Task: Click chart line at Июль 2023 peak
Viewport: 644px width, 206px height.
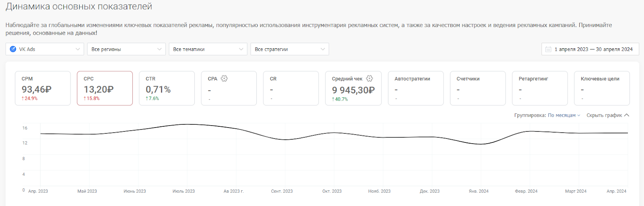Action: click(184, 124)
